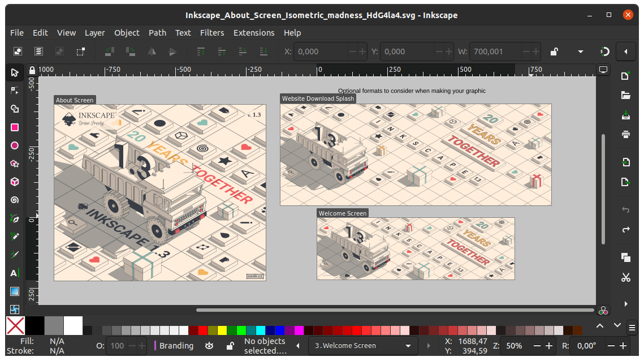Open a file using folder icon
The width and height of the screenshot is (644, 361).
pos(625,96)
